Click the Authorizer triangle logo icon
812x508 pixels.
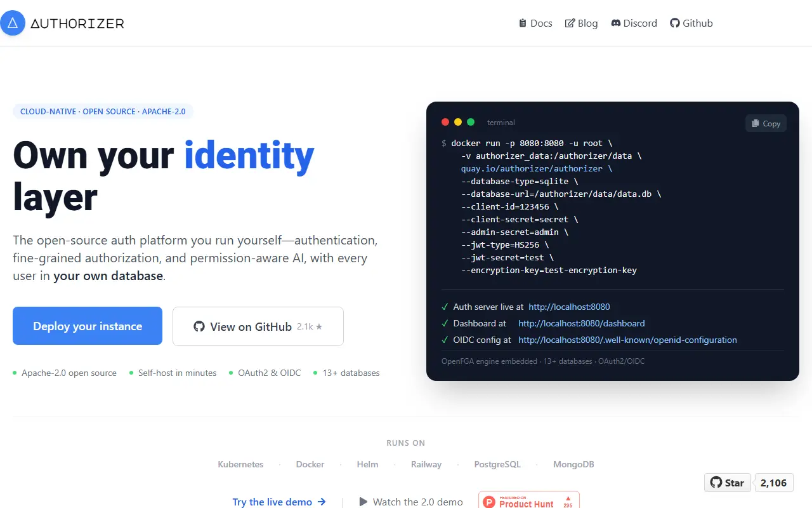click(x=13, y=23)
